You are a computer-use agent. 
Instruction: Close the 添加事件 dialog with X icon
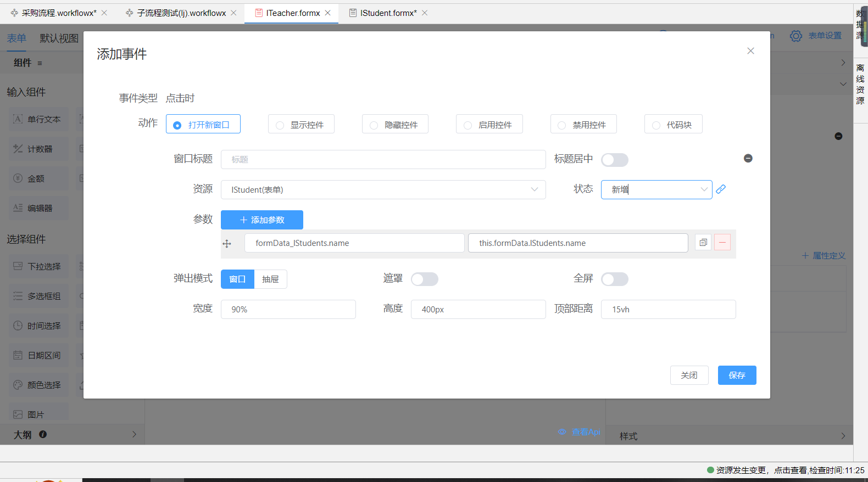[x=750, y=51]
